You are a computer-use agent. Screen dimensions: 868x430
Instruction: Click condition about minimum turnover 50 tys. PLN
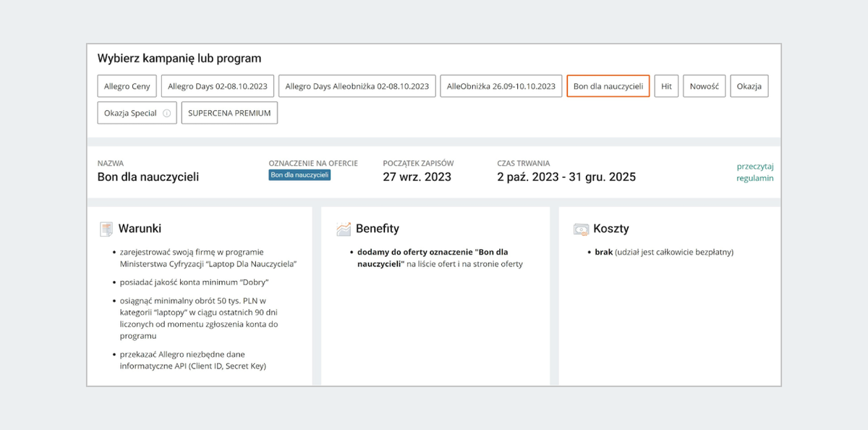[x=199, y=318]
